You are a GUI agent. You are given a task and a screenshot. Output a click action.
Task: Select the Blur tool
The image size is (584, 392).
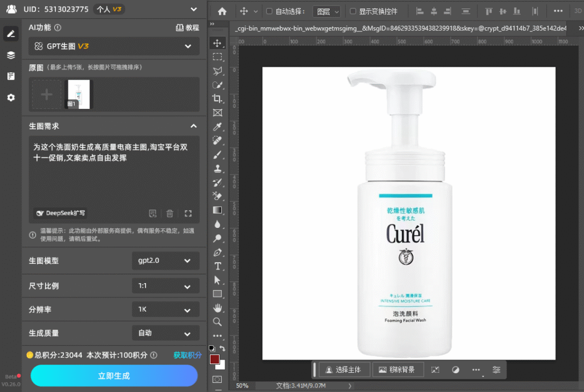(x=217, y=224)
